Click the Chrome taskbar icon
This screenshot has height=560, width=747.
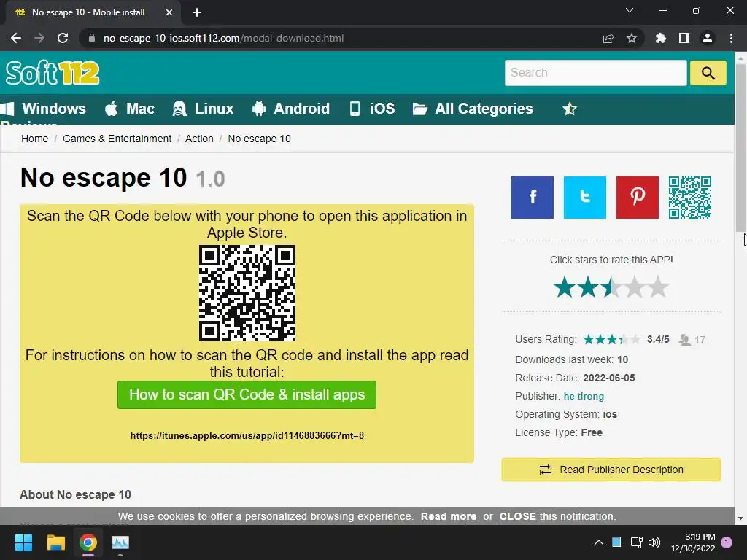[x=88, y=542]
